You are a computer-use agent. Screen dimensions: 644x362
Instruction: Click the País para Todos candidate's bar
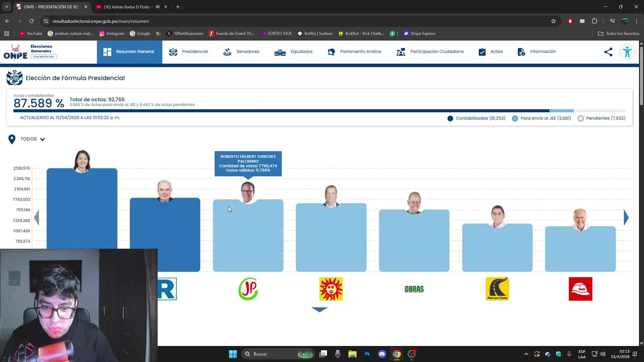click(497, 248)
